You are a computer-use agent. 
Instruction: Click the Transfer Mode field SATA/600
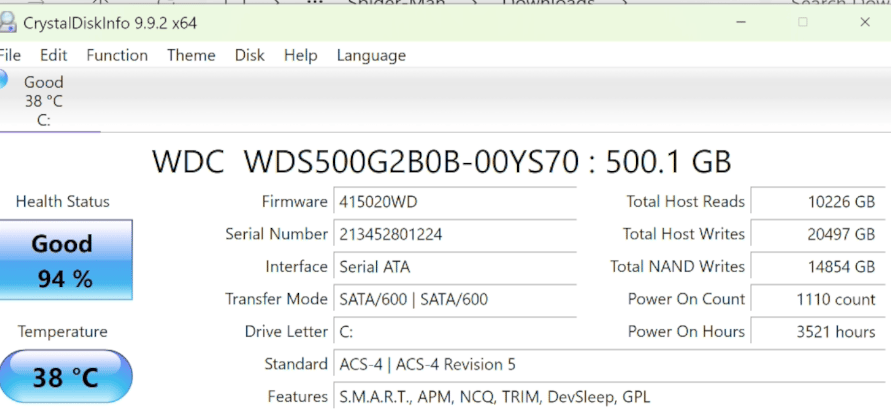[455, 299]
